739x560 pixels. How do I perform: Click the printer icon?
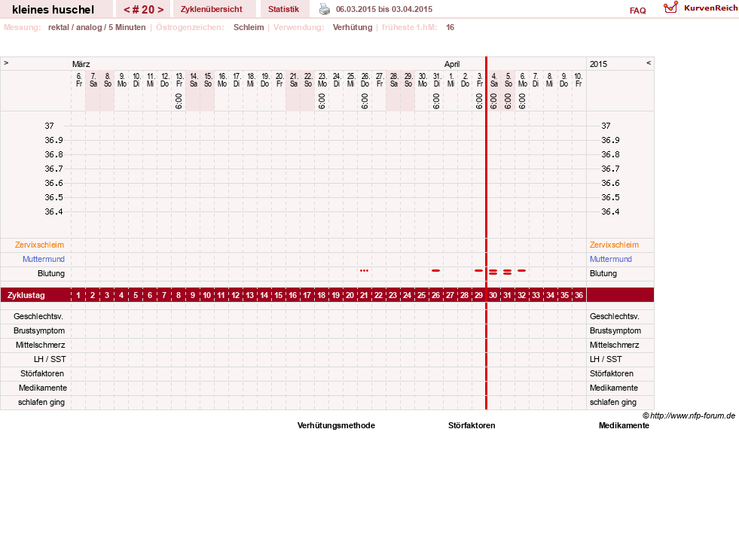pos(324,9)
